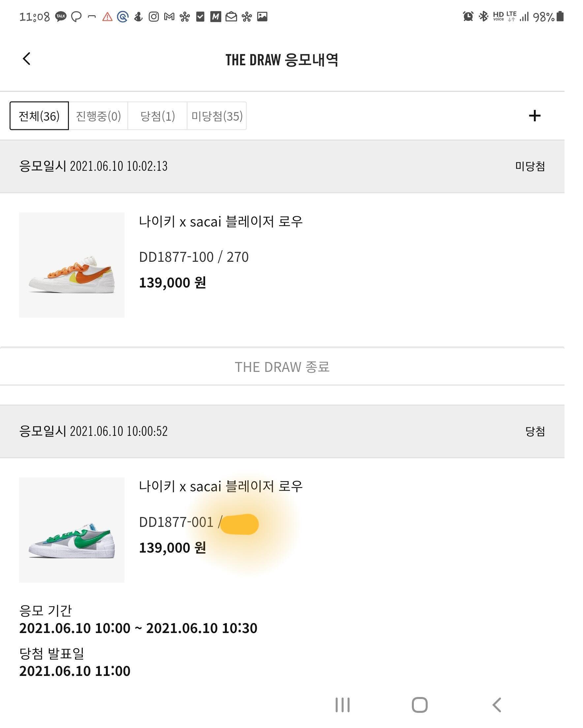Viewport: 583px width, 728px height.
Task: Show the 미당첨(35) tab
Action: [x=217, y=116]
